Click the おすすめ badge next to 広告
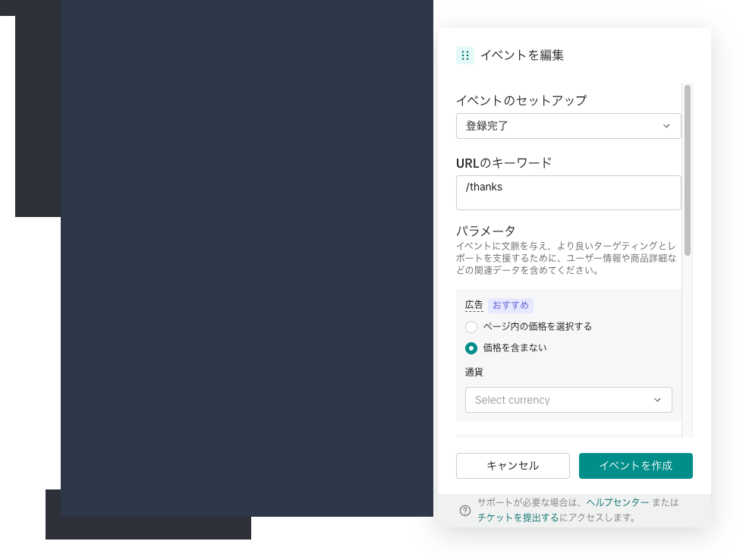 (510, 305)
